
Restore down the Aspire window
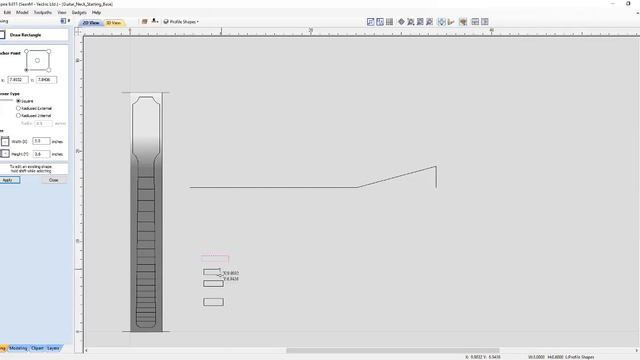[x=628, y=4]
